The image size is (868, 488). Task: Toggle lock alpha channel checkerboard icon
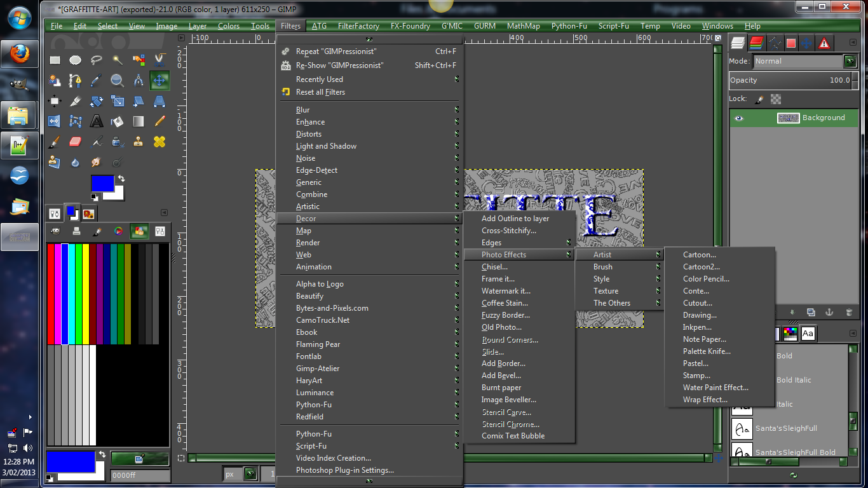pyautogui.click(x=775, y=99)
